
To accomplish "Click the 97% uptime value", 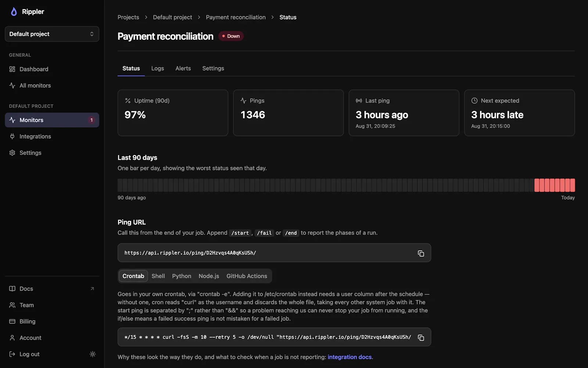I will point(135,115).
